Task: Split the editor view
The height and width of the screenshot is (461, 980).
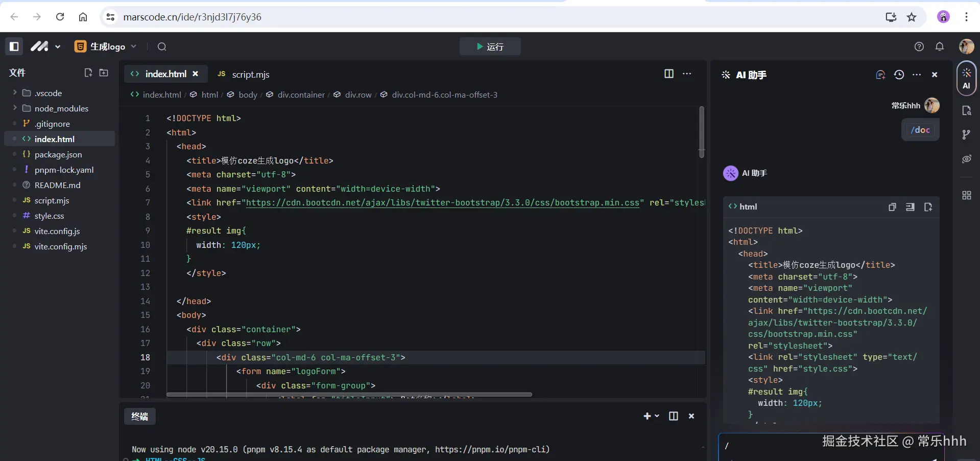Action: click(x=669, y=74)
